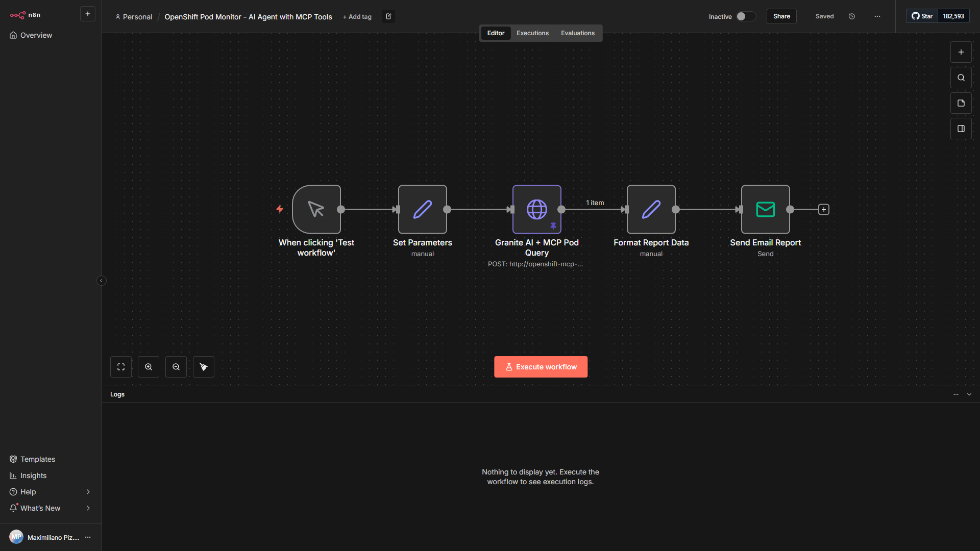The height and width of the screenshot is (551, 980).
Task: Click the Execute workflow button
Action: 541,366
